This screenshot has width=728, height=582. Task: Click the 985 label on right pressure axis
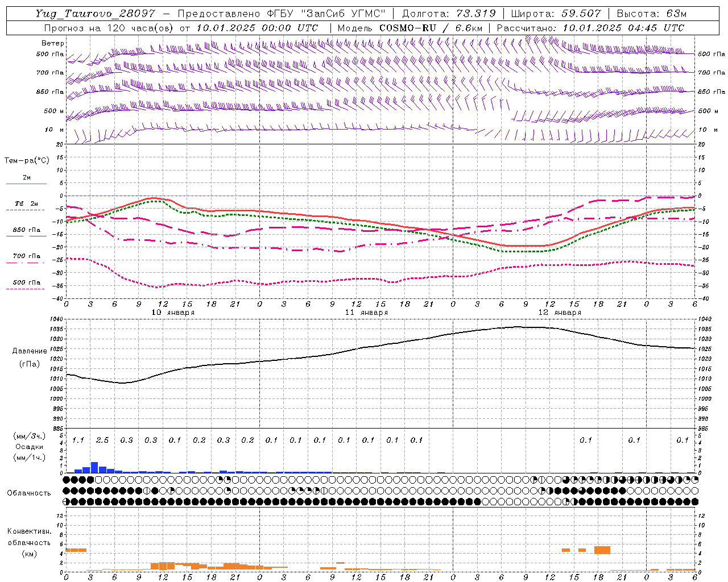(x=704, y=429)
